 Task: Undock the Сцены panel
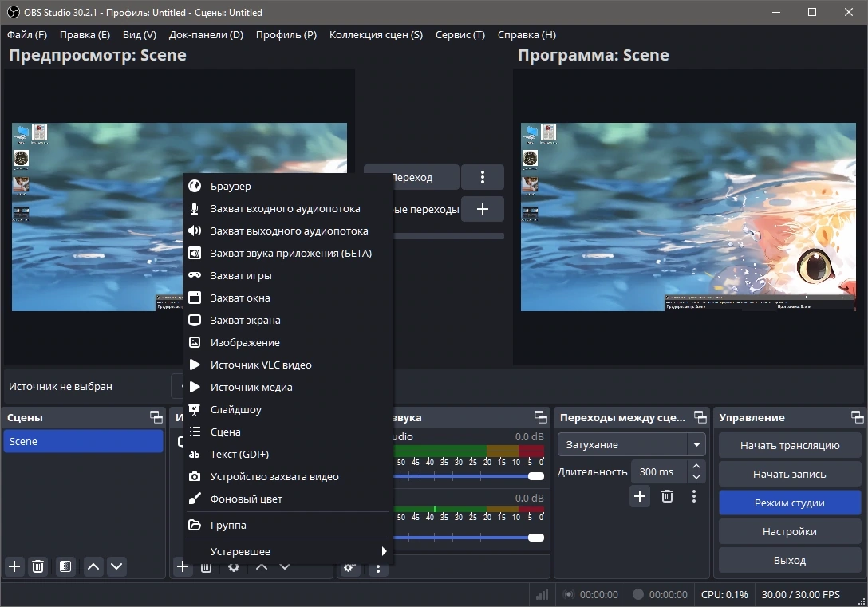pos(156,417)
